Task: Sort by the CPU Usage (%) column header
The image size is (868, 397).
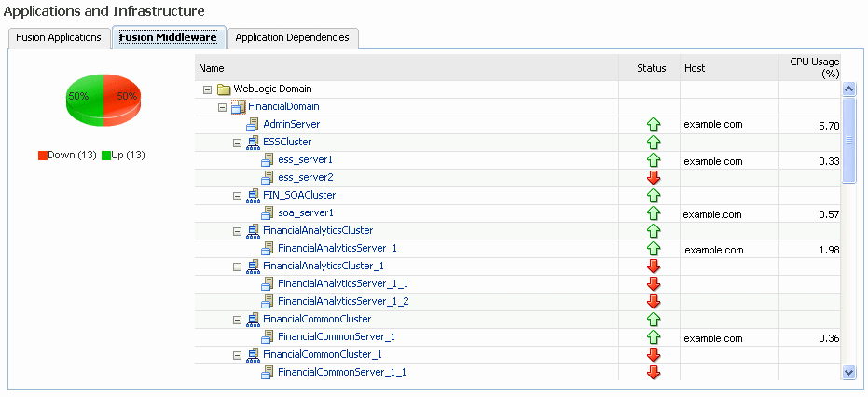Action: click(810, 68)
